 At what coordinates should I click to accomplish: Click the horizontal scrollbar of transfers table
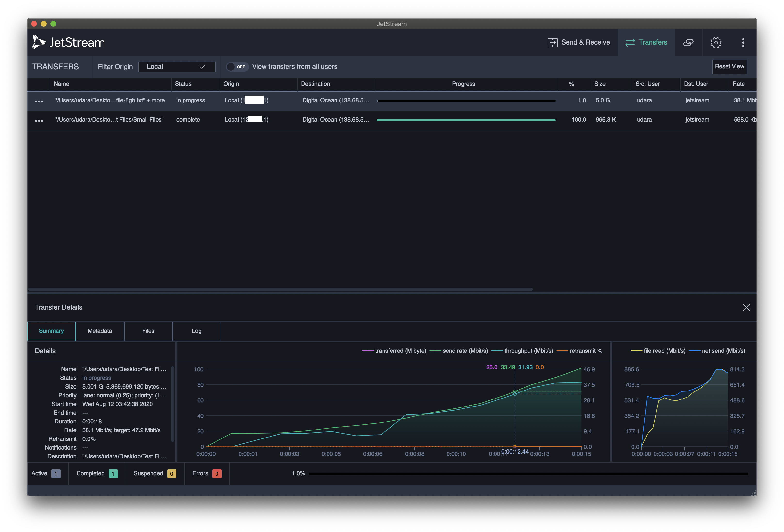[x=280, y=289]
